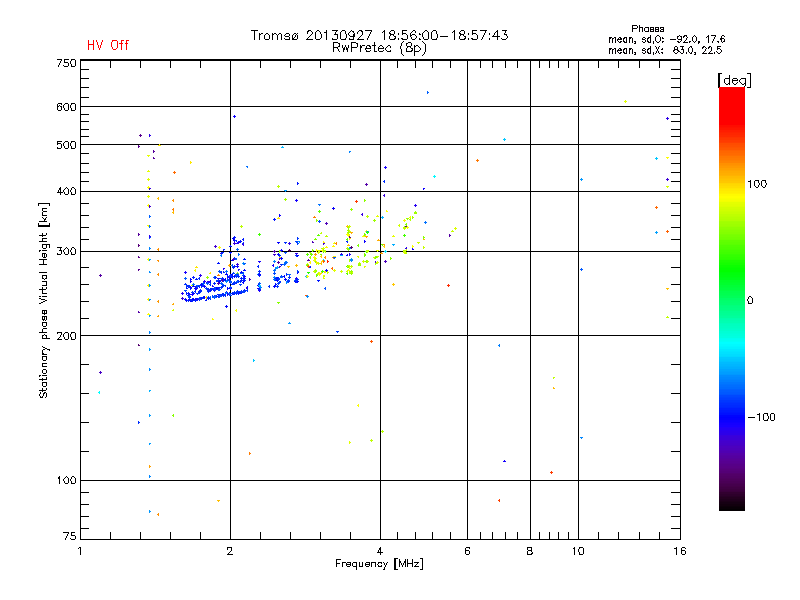Screen dimensions: 800x600
Task: Click the x-axis tick label '16'
Action: point(680,551)
